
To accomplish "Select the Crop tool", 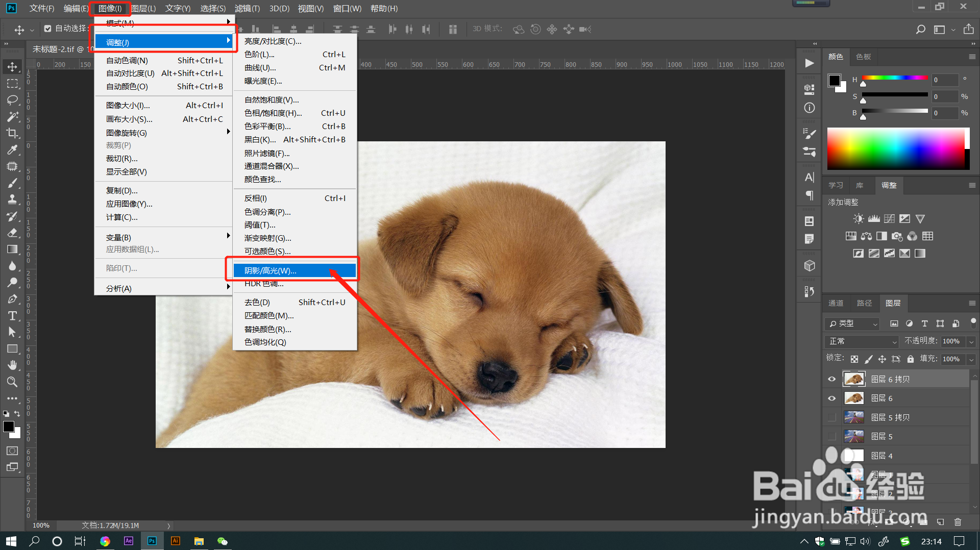I will tap(13, 133).
